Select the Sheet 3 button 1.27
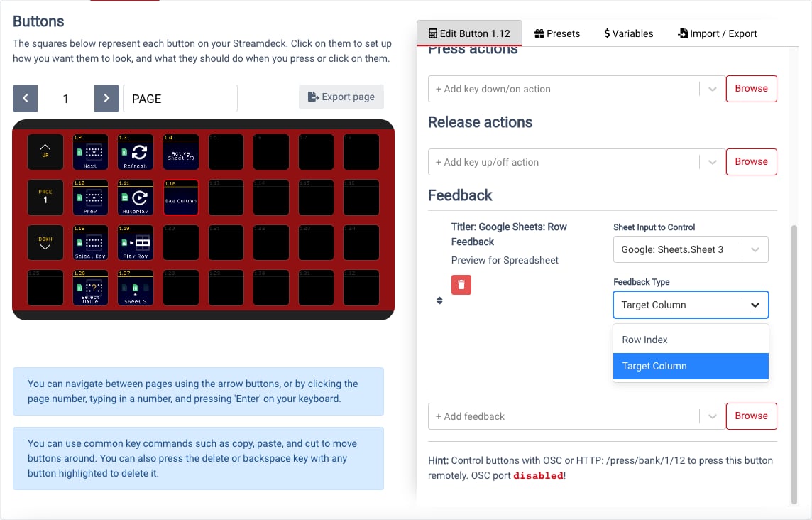Image resolution: width=812 pixels, height=520 pixels. tap(136, 287)
